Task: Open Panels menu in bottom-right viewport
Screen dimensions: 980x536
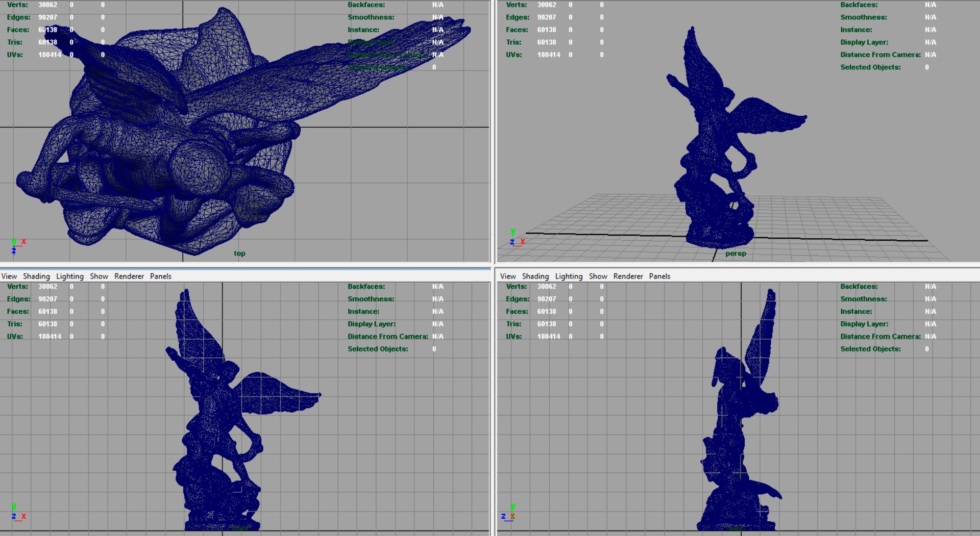Action: pos(659,276)
